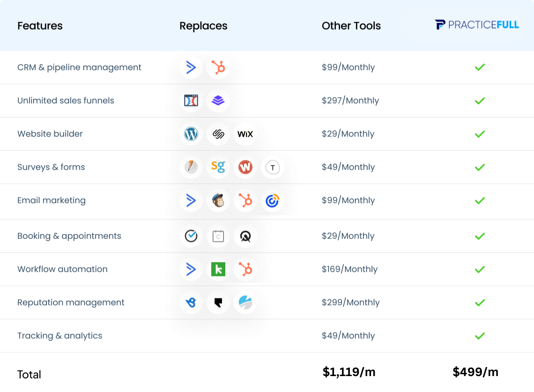This screenshot has height=392, width=534.
Task: Click the 'Website builder' feature text
Action: pos(50,134)
